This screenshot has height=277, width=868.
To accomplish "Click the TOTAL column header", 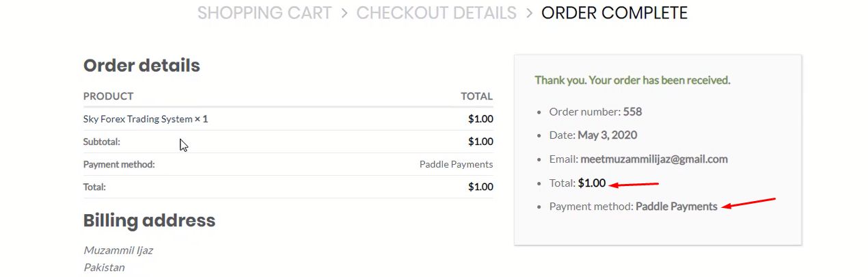I will (476, 96).
